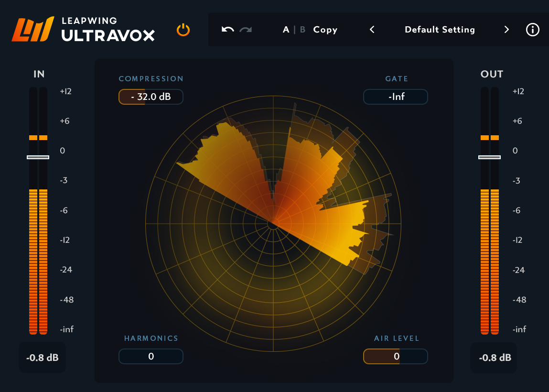Open the plugin info panel
The height and width of the screenshot is (392, 549).
click(533, 30)
